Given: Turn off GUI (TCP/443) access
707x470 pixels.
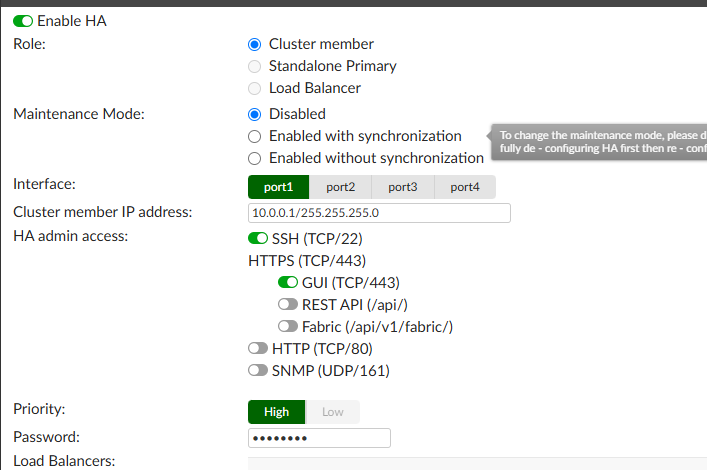Looking at the screenshot, I should coord(288,283).
